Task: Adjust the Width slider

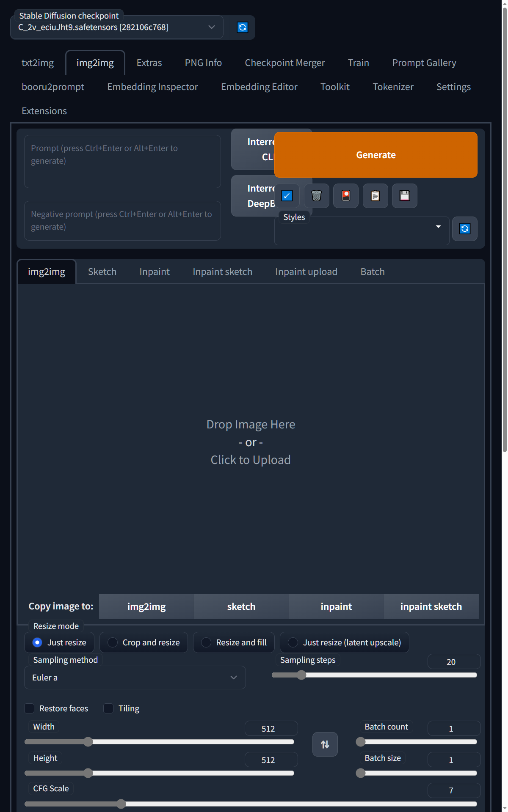Action: 159,742
